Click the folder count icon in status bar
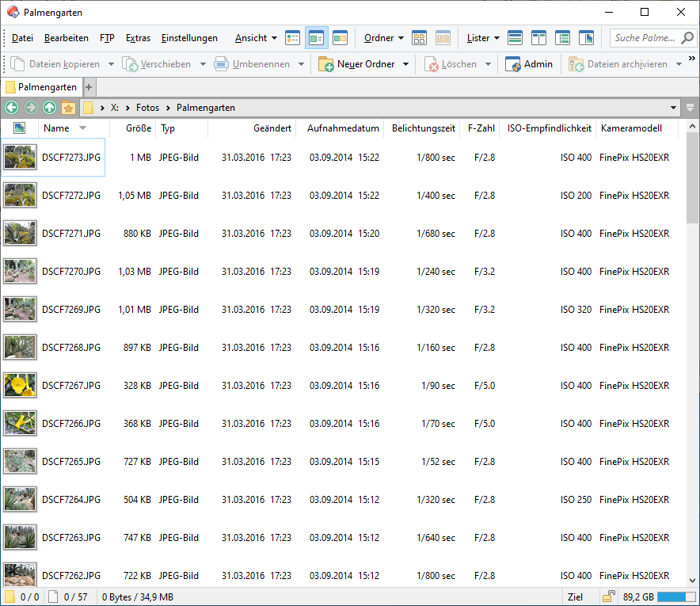The width and height of the screenshot is (700, 606). point(10,596)
